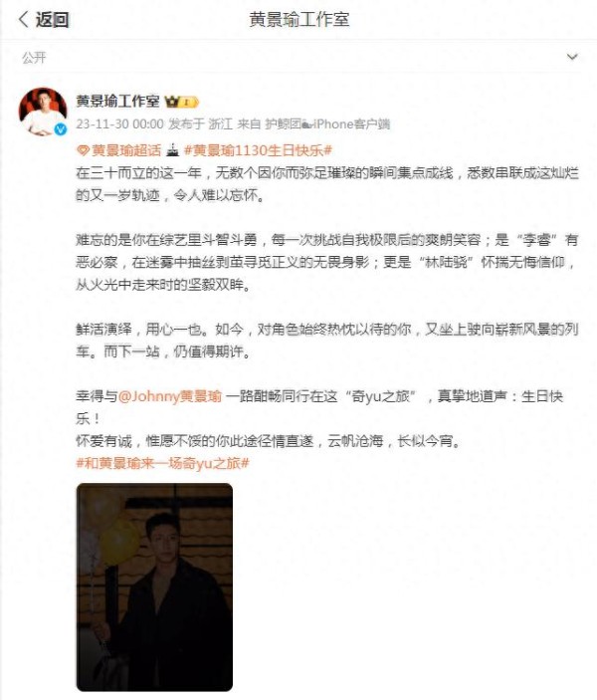Tap the diamond super-topic icon
This screenshot has width=597, height=700.
click(83, 151)
